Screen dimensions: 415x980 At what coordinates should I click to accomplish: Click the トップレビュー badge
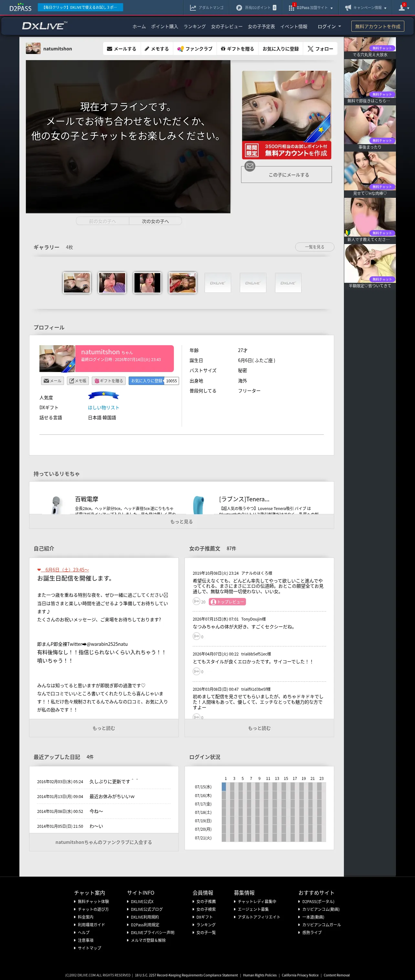(227, 602)
